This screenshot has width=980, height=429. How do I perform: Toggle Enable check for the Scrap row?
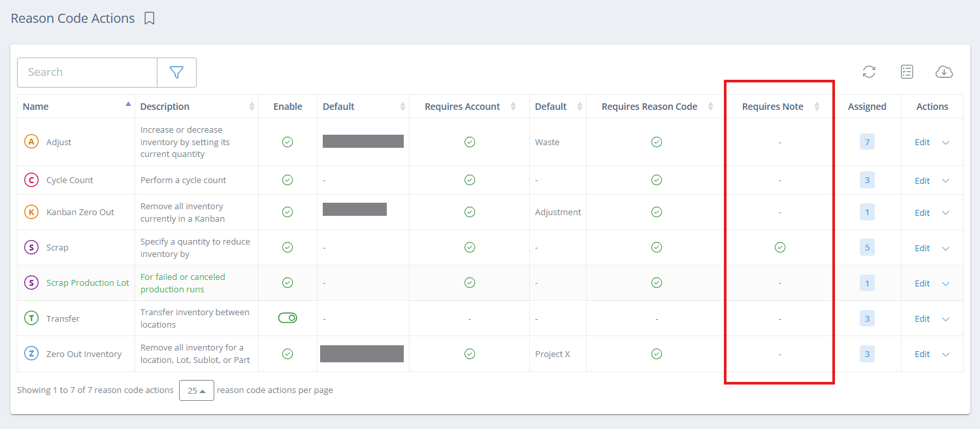pyautogui.click(x=287, y=247)
